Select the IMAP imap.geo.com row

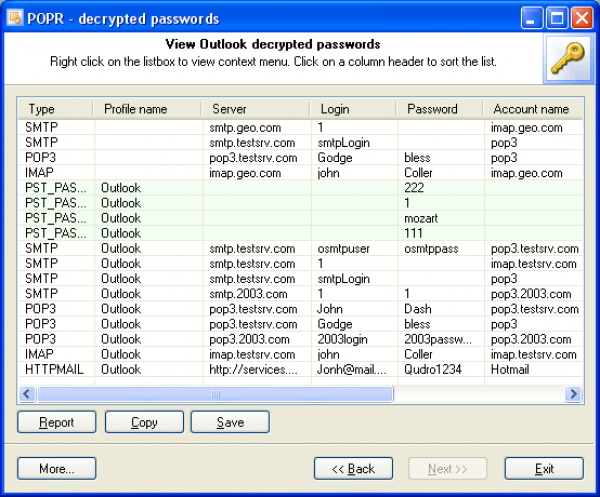point(300,172)
